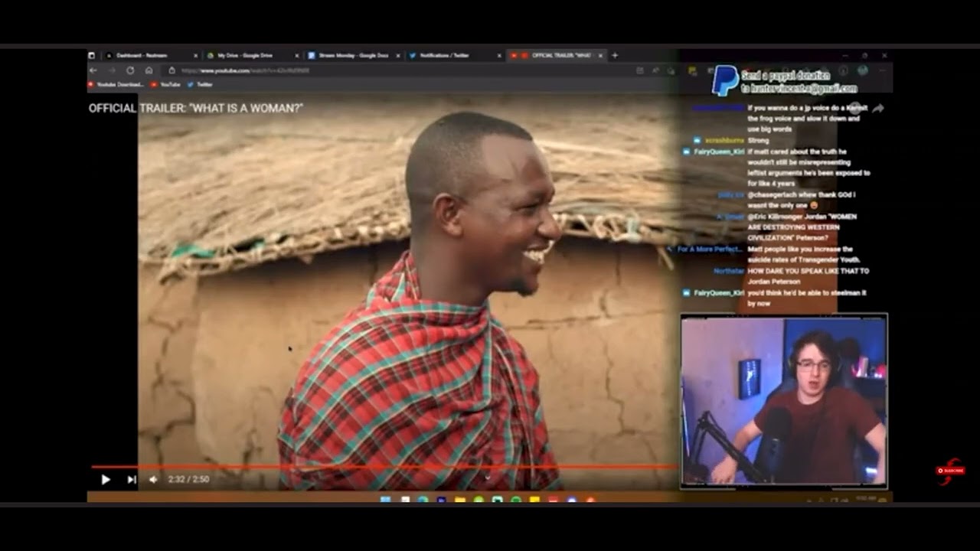This screenshot has width=980, height=551.
Task: Close the Notifications Twitter tab
Action: click(x=499, y=56)
